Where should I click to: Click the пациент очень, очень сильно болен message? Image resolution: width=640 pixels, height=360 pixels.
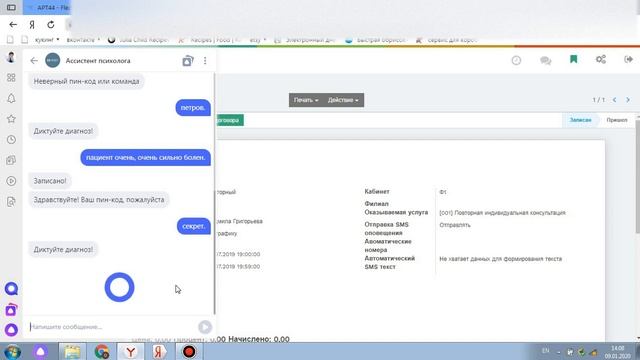coord(146,158)
